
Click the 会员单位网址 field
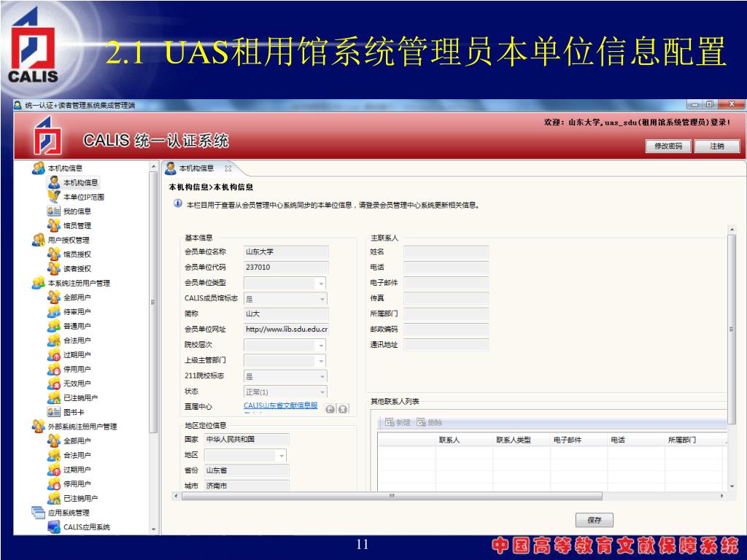point(286,329)
